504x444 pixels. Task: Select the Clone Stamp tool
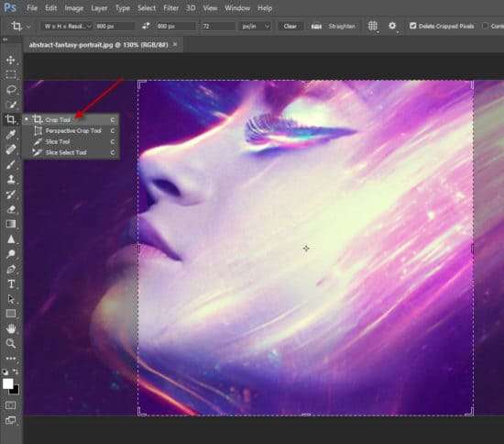click(11, 179)
